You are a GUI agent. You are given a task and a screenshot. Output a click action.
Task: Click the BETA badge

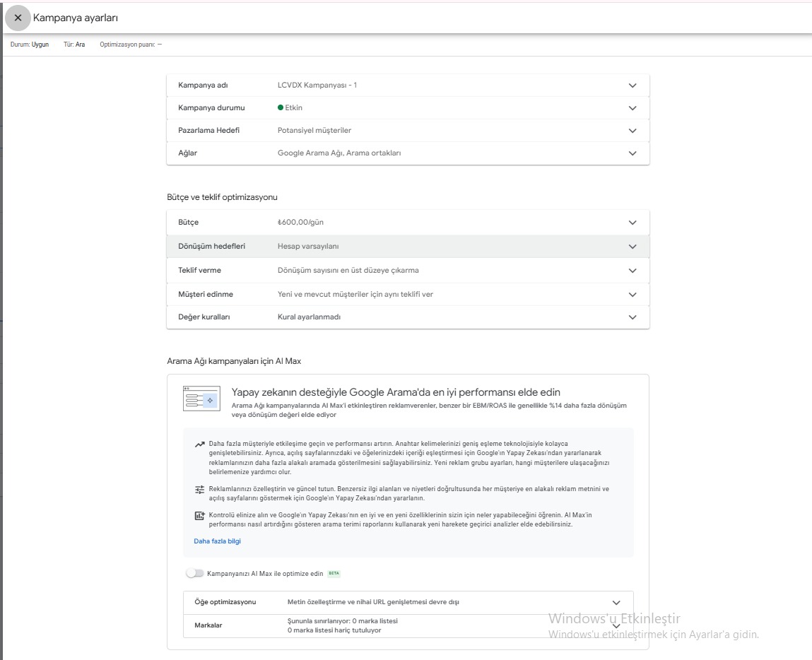click(334, 573)
